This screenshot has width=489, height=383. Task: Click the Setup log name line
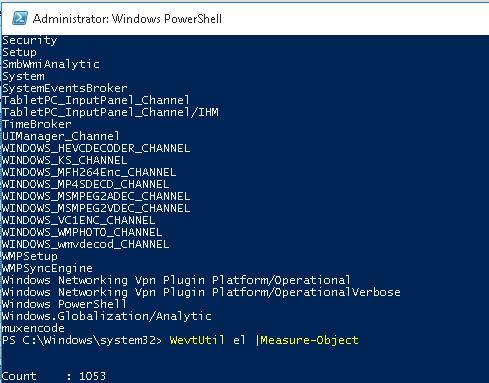click(19, 52)
